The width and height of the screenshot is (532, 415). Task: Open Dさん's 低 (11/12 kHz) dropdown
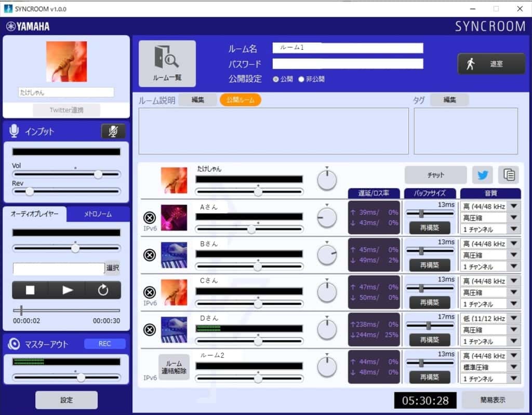point(490,318)
